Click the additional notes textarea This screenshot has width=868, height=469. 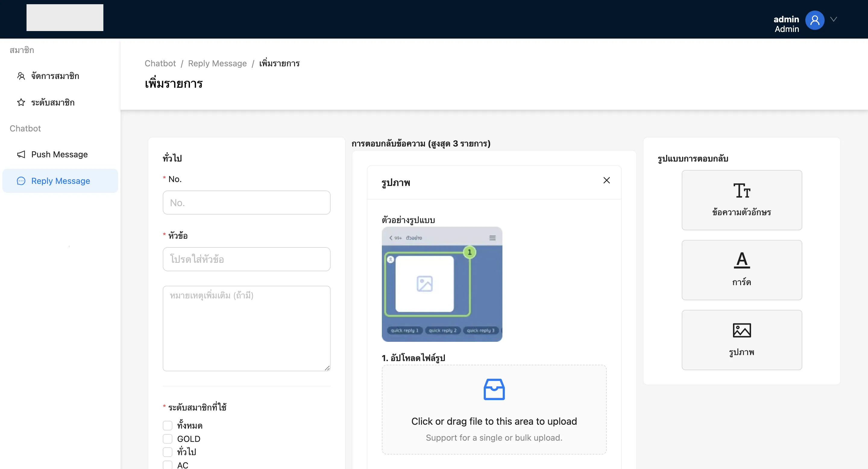(246, 328)
